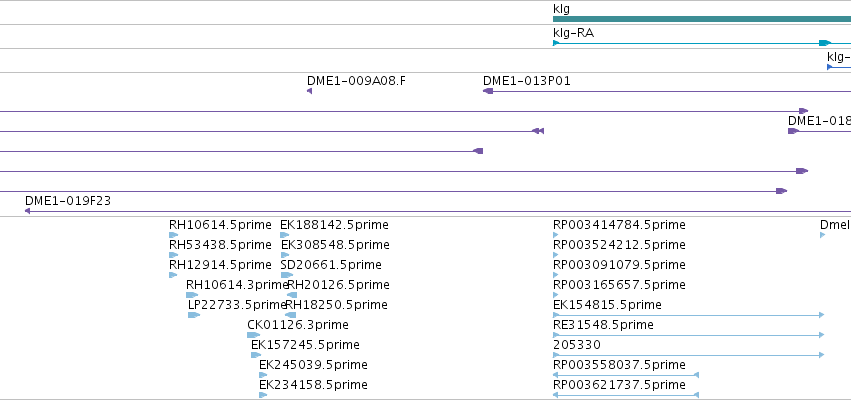Click the klg gene teal bar
The width and height of the screenshot is (851, 400).
(702, 19)
